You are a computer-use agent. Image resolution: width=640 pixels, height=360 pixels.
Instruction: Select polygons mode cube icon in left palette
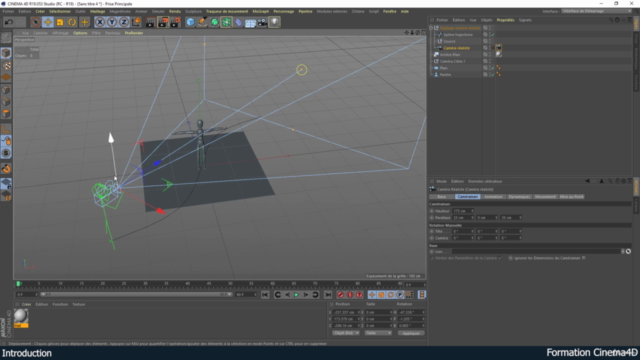[6, 113]
